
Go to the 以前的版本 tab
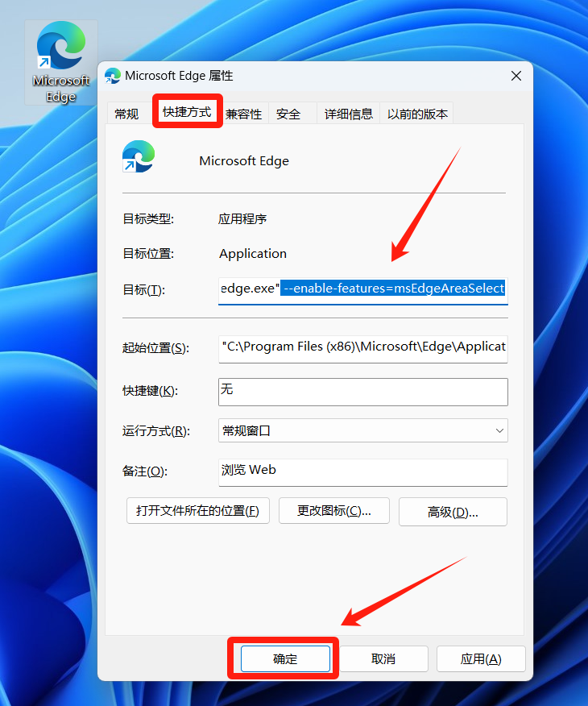coord(417,114)
